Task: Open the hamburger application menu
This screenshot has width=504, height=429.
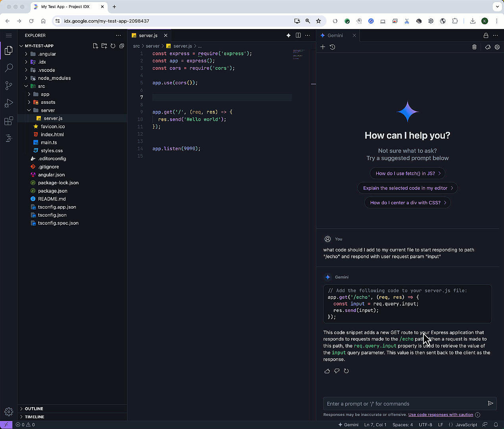Action: [9, 35]
